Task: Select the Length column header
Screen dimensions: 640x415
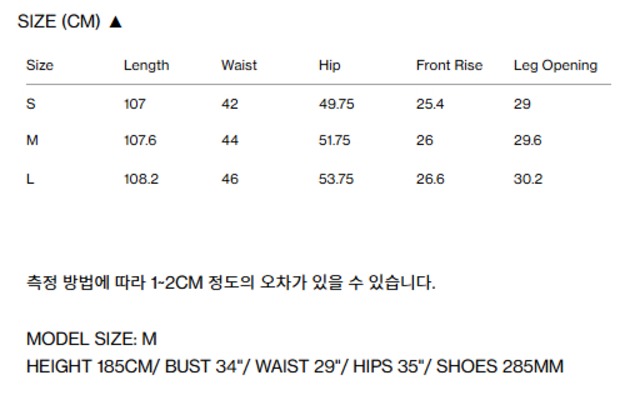Action: point(146,65)
